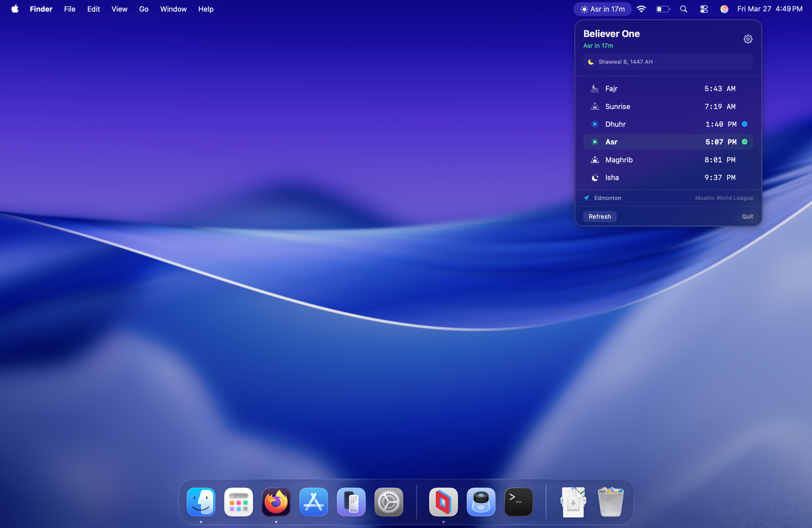Viewport: 812px width, 528px height.
Task: Open Control Center icon
Action: (703, 9)
